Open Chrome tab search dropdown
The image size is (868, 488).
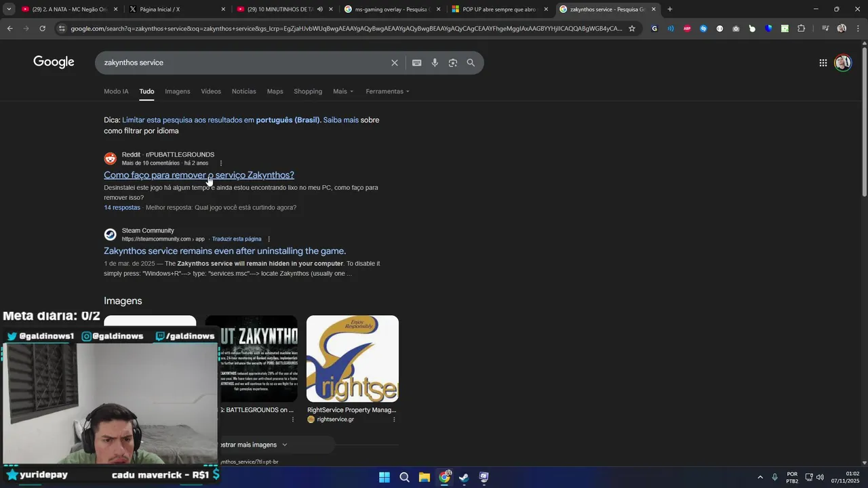tap(9, 9)
